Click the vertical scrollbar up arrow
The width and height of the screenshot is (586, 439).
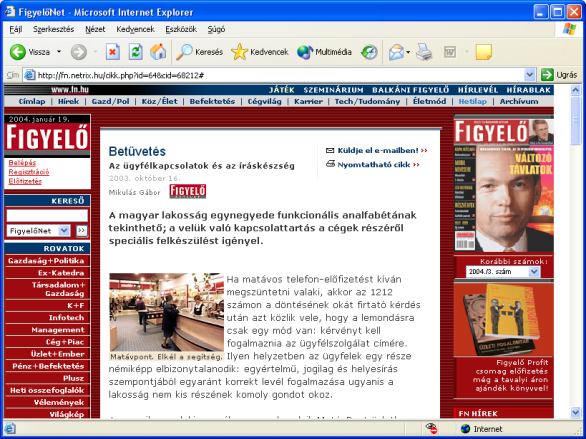[x=576, y=90]
